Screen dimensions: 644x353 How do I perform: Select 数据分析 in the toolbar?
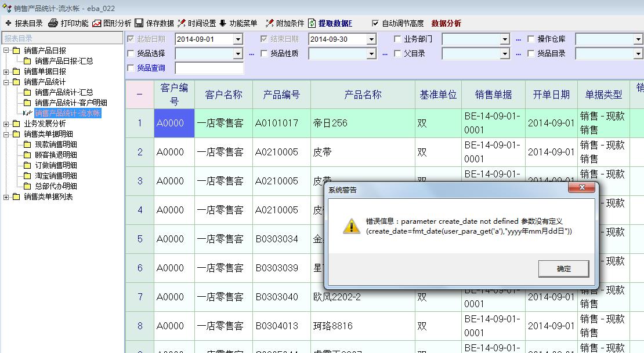point(446,23)
